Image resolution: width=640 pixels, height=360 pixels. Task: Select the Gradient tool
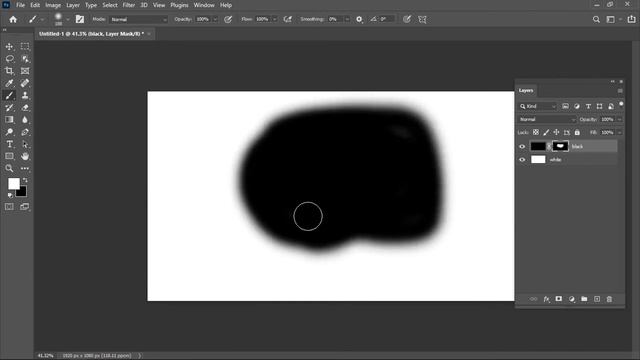(x=9, y=120)
